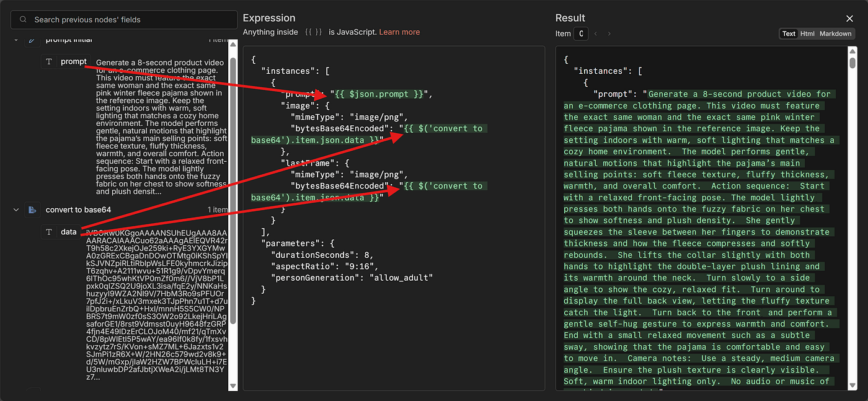Click the T type icon beside data
This screenshot has height=401, width=868.
(50, 232)
